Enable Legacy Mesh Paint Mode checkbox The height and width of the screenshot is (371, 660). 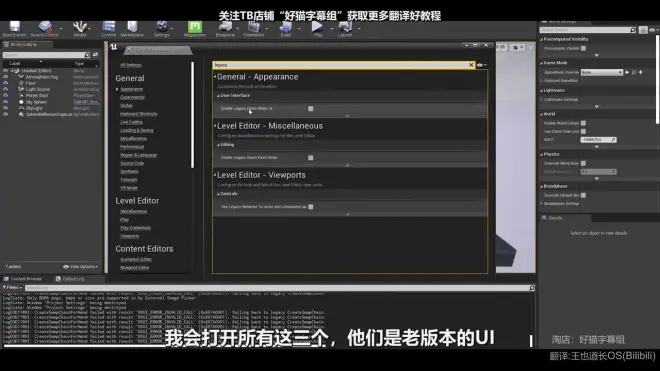click(x=311, y=157)
